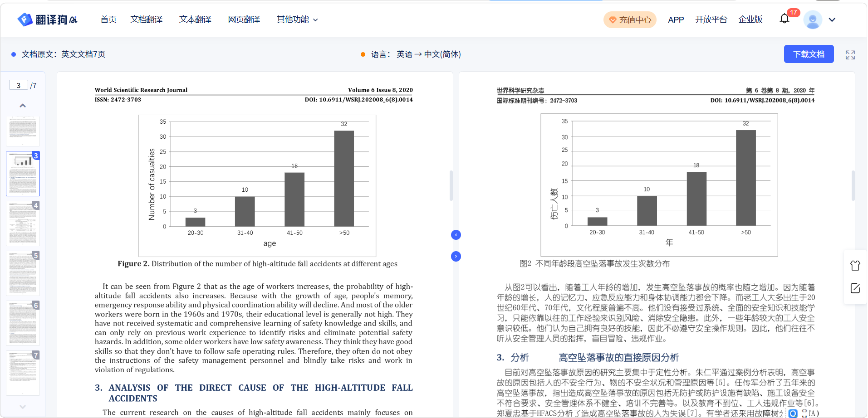Click the 图2 translated caption text
Image resolution: width=868 pixels, height=418 pixels.
[x=594, y=264]
